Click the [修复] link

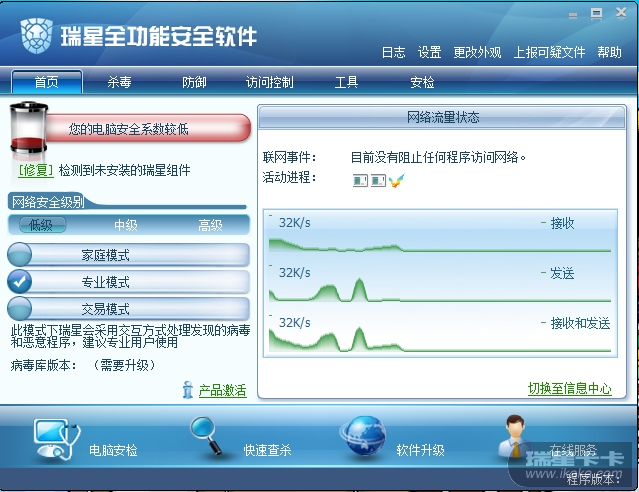[x=36, y=170]
